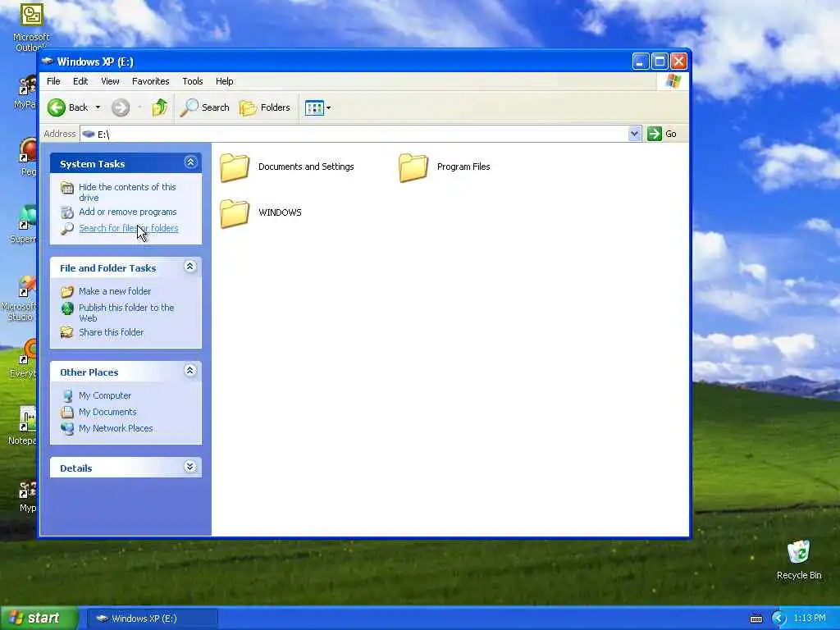Expand hidden tray icons arrow
The image size is (840, 630).
click(779, 619)
